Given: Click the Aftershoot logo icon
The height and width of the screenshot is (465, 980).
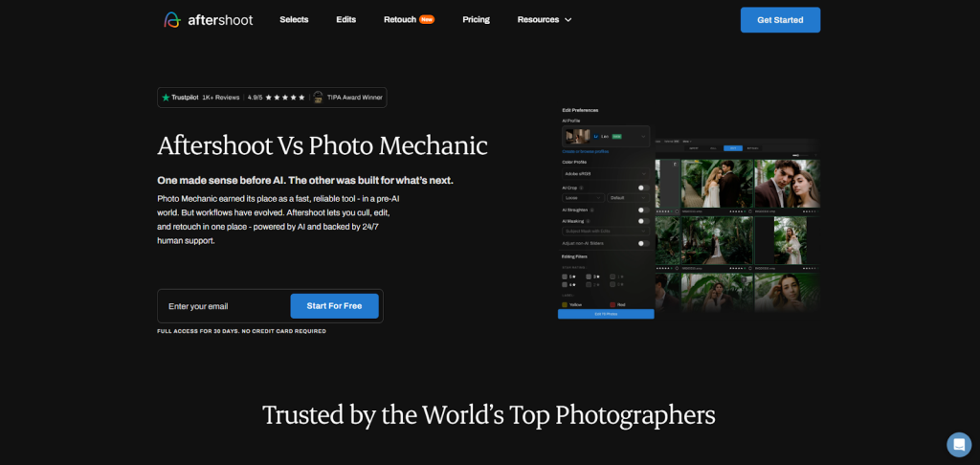Looking at the screenshot, I should [x=172, y=19].
